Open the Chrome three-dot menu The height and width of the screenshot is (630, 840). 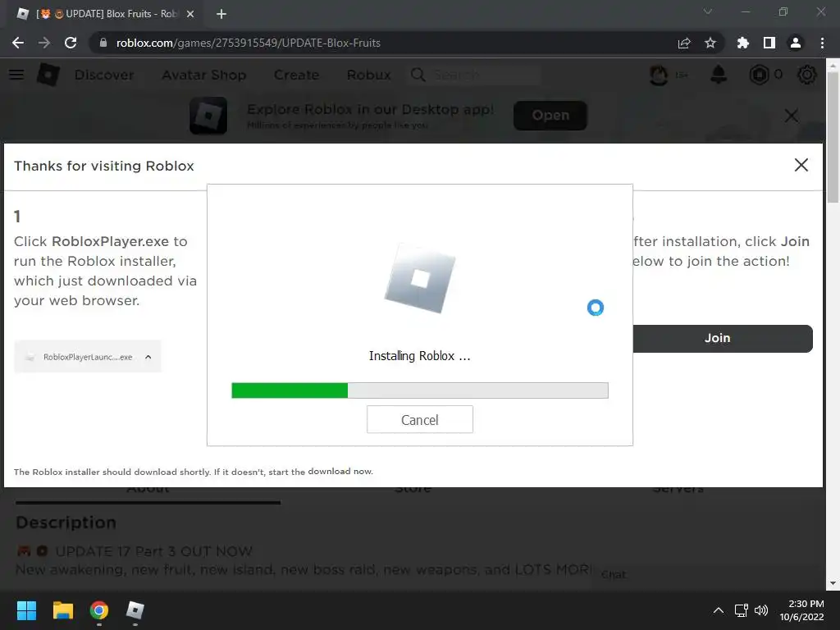(x=822, y=43)
